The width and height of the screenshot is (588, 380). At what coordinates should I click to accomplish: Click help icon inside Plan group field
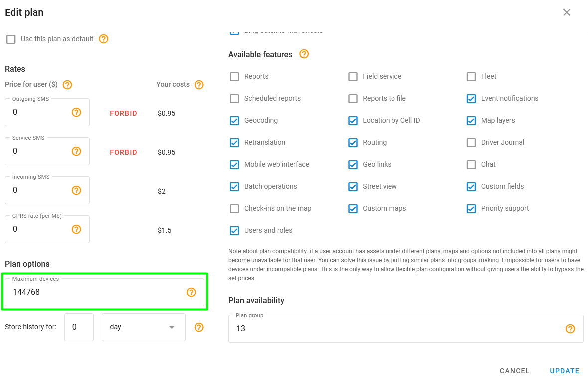tap(570, 329)
